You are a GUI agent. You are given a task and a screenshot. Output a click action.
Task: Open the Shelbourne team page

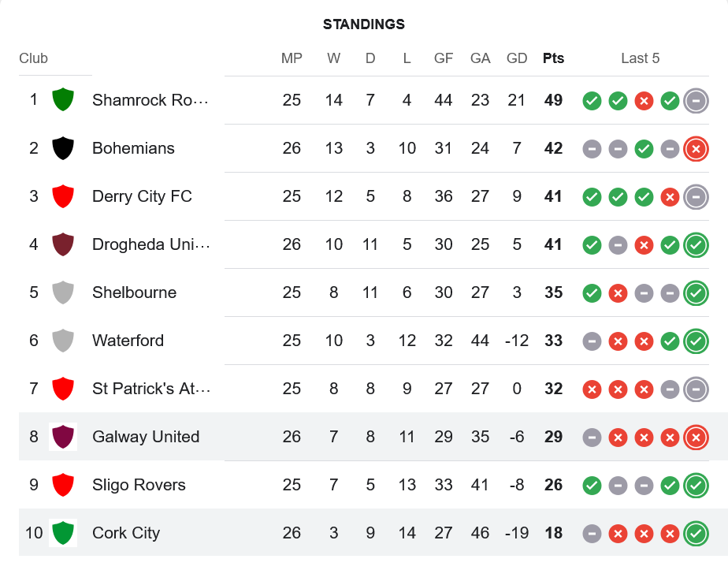click(x=134, y=292)
